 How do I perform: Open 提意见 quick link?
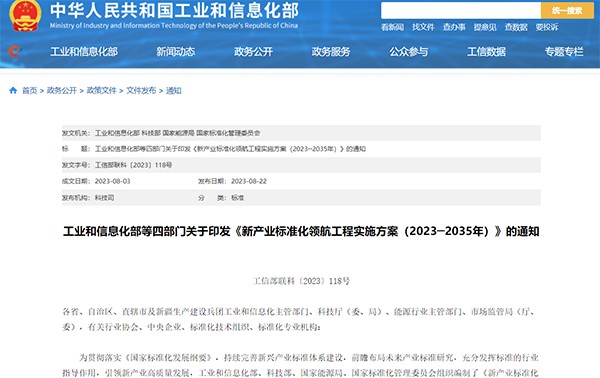coord(485,27)
